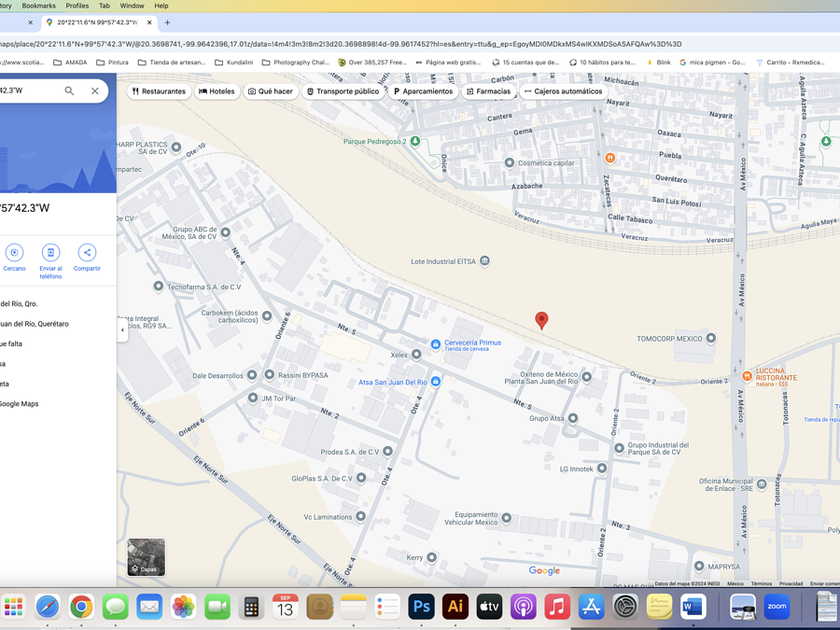Screen dimensions: 840x630
Task: Open a new browser tab
Action: pyautogui.click(x=167, y=22)
